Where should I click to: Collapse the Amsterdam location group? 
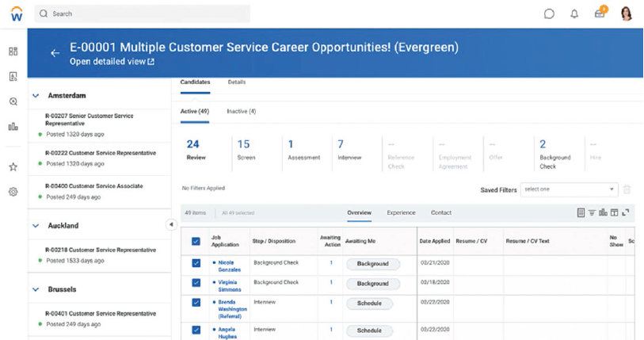coord(36,95)
